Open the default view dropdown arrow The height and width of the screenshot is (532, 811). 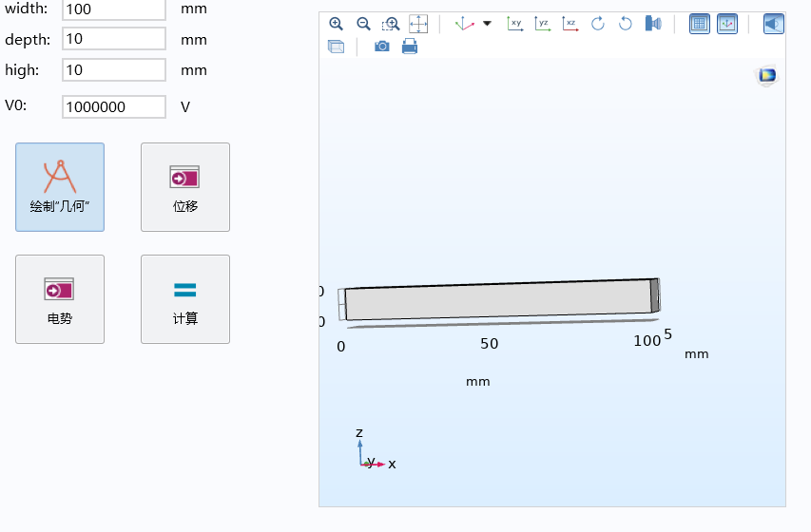click(488, 24)
